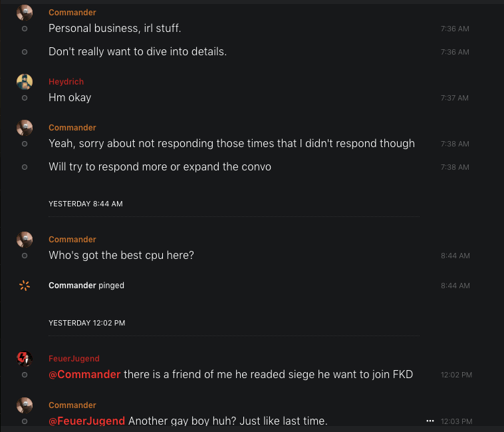Click circle marker beside 'Don't really want' message

coord(25,52)
